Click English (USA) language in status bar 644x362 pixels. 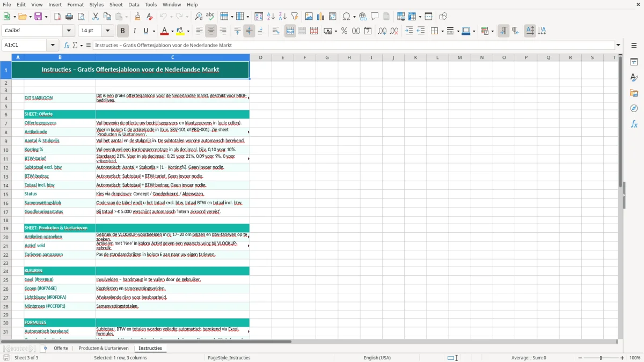click(377, 358)
